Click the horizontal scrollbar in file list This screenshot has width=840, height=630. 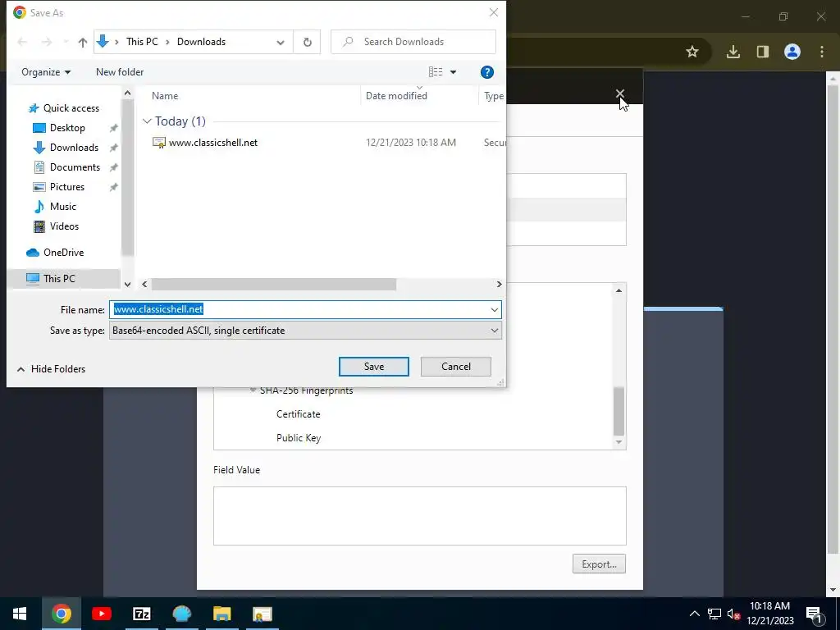pos(274,284)
